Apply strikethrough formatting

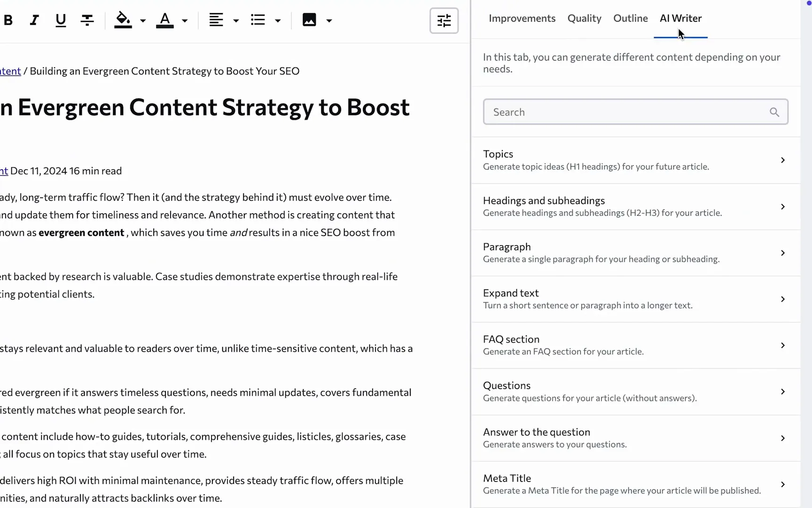[87, 20]
